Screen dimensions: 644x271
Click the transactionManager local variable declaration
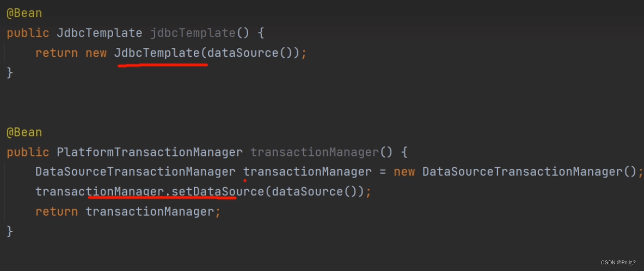pyautogui.click(x=307, y=172)
